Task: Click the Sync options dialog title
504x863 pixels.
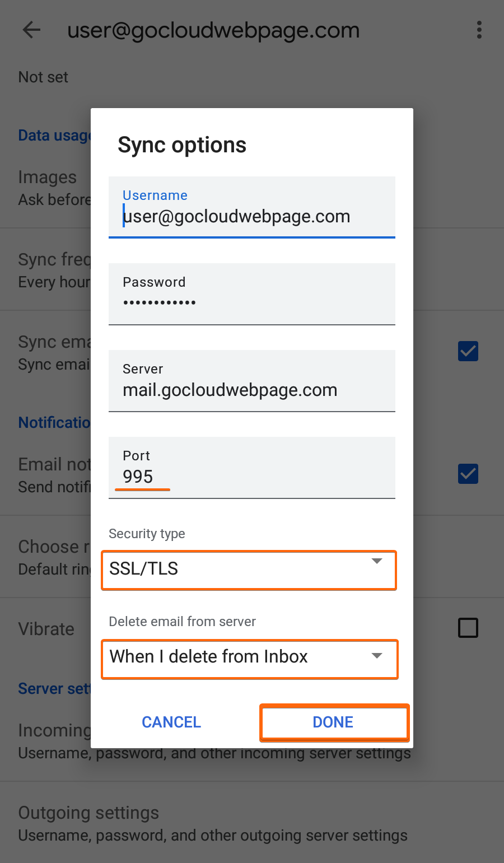Action: click(182, 145)
